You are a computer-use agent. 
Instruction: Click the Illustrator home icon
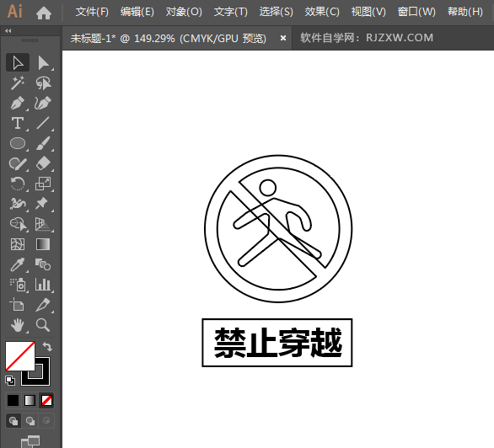click(x=44, y=13)
